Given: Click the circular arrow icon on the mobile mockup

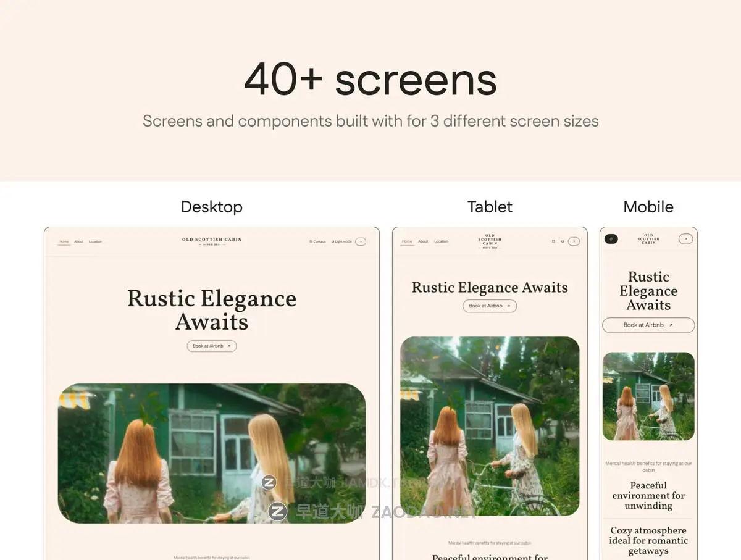Looking at the screenshot, I should point(685,238).
